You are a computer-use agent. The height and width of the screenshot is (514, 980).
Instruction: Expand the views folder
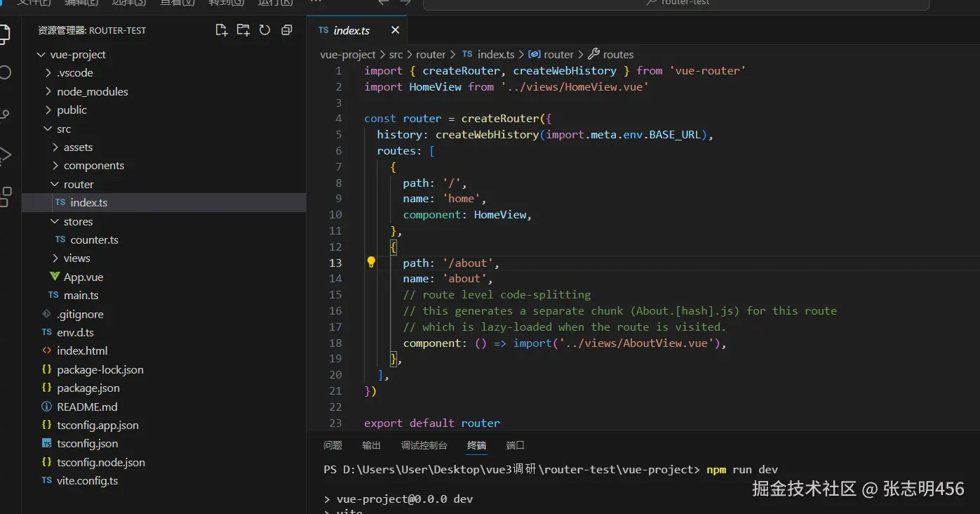tap(76, 258)
